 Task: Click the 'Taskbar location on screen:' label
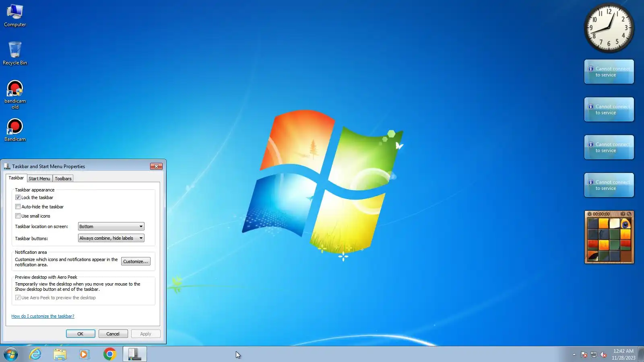coord(41,226)
